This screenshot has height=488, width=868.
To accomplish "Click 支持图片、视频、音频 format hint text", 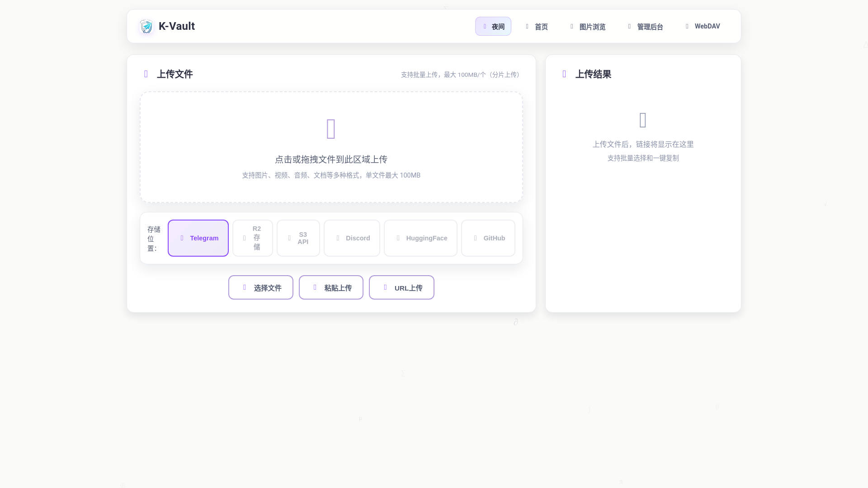I will click(x=331, y=175).
